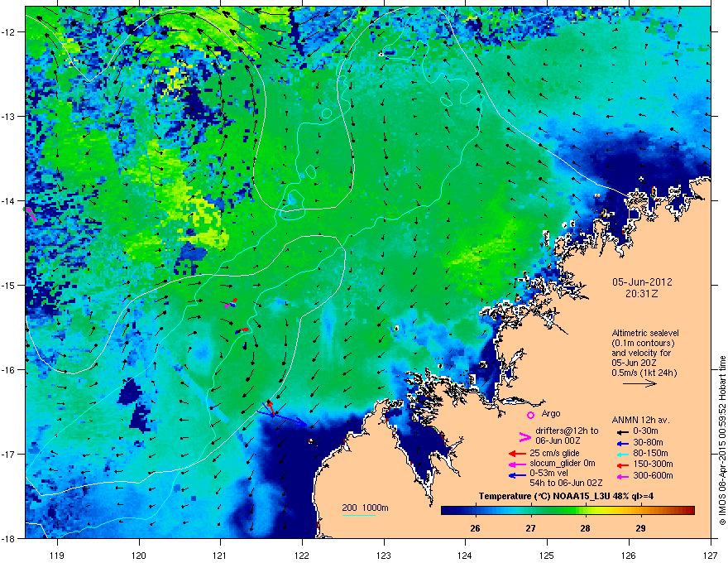
Task: Click the '25 cm/s glide' label
Action: pyautogui.click(x=554, y=454)
